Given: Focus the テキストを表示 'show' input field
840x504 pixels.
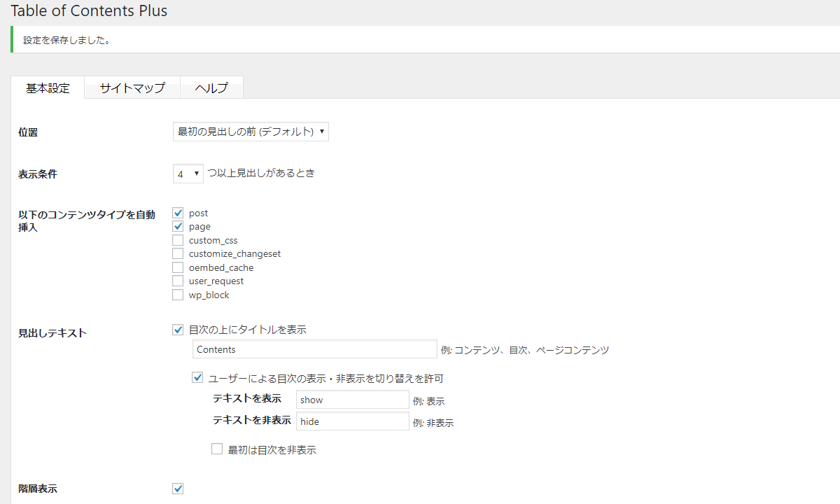Looking at the screenshot, I should pyautogui.click(x=352, y=400).
